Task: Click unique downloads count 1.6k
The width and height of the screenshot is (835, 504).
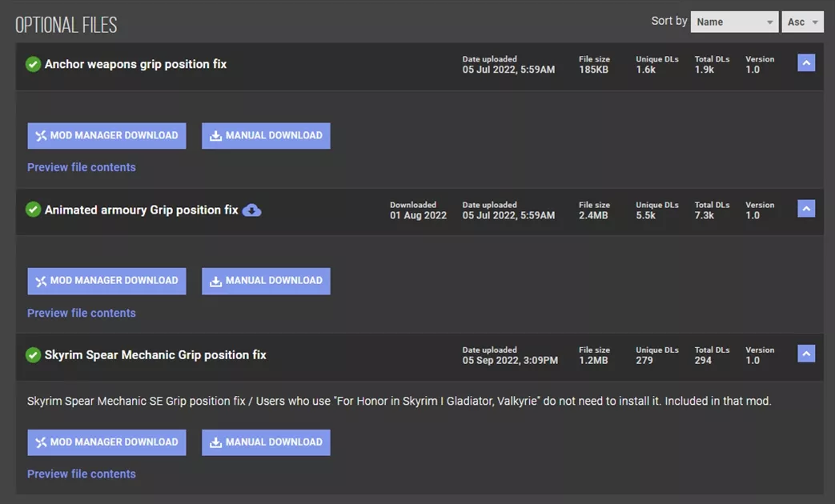Action: [x=645, y=70]
